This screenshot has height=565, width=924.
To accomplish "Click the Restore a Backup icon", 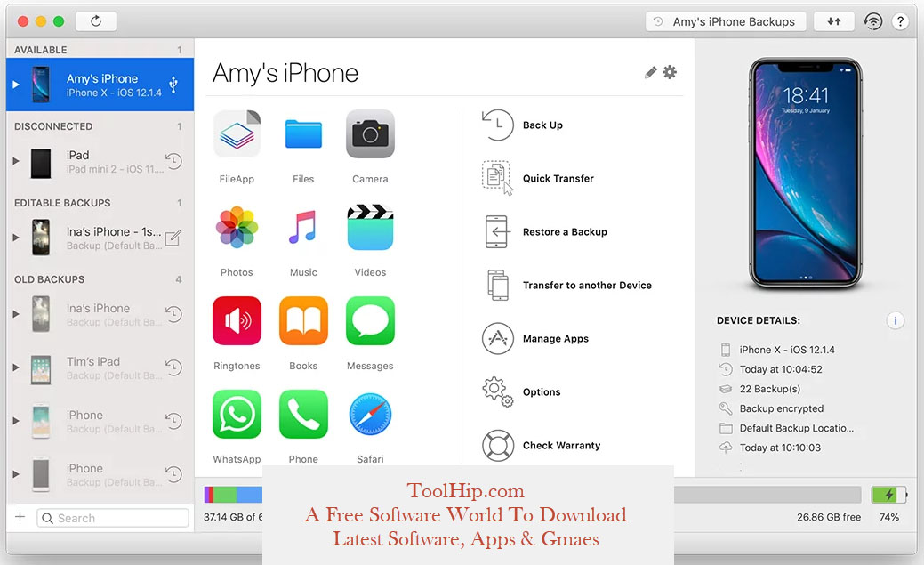I will pyautogui.click(x=497, y=231).
